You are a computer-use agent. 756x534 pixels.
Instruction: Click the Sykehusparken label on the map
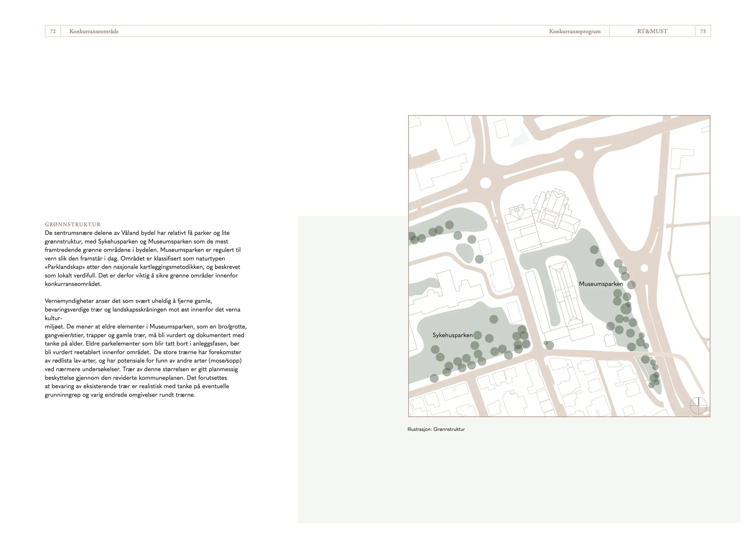pos(452,335)
